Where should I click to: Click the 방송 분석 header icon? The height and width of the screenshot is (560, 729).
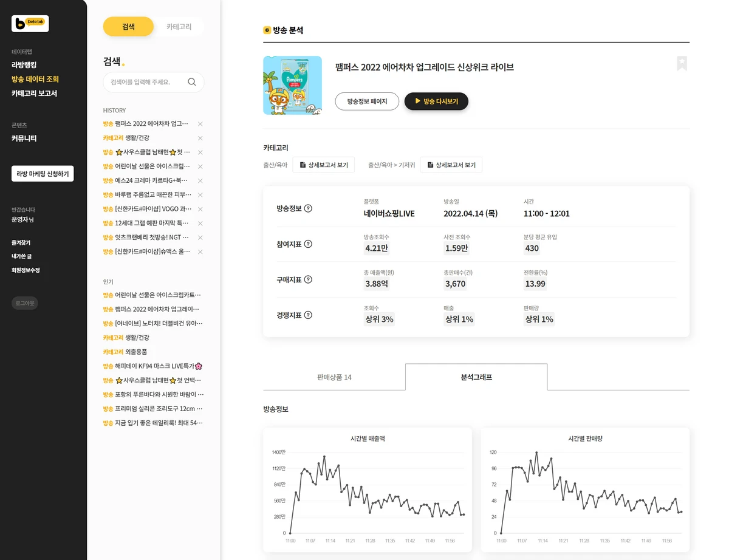[x=267, y=30]
